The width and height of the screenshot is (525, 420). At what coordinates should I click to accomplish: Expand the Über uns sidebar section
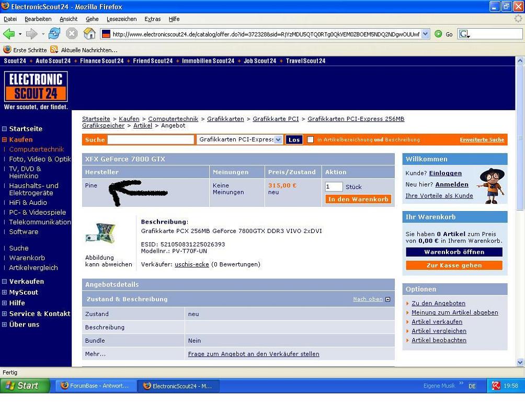4,324
